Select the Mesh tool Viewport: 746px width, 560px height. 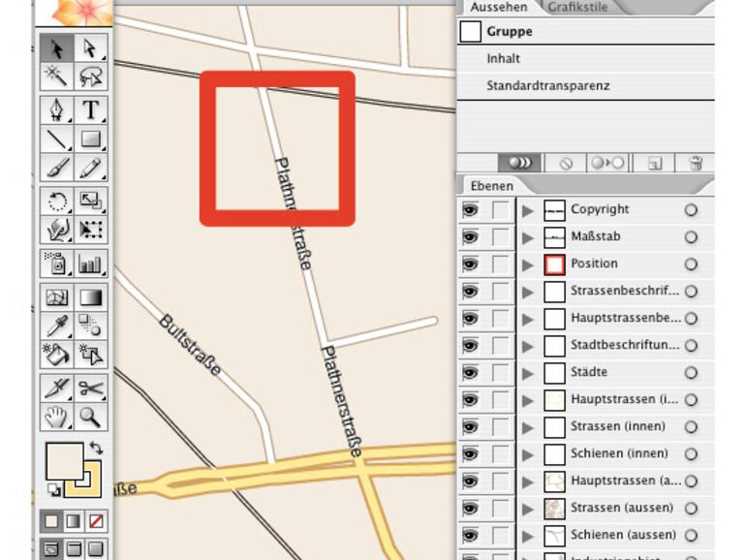click(57, 297)
